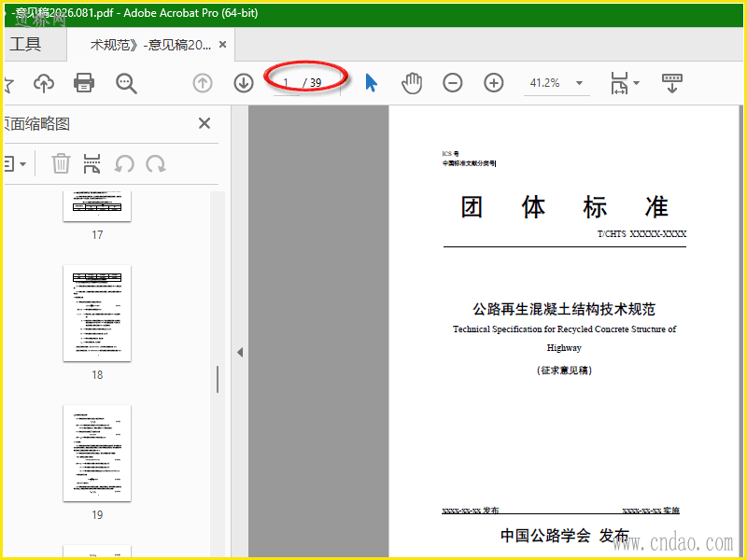Click the star bookmark icon in toolbar
The image size is (747, 560).
pos(8,84)
